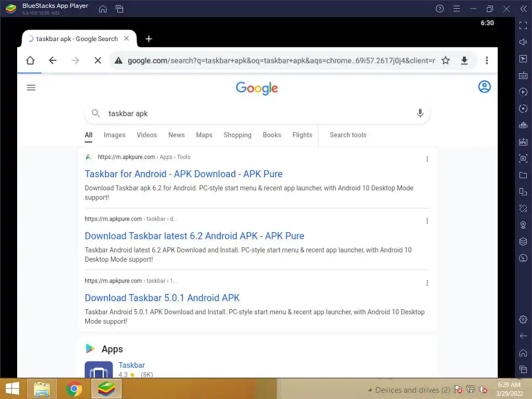Open Google hamburger side menu

(31, 87)
